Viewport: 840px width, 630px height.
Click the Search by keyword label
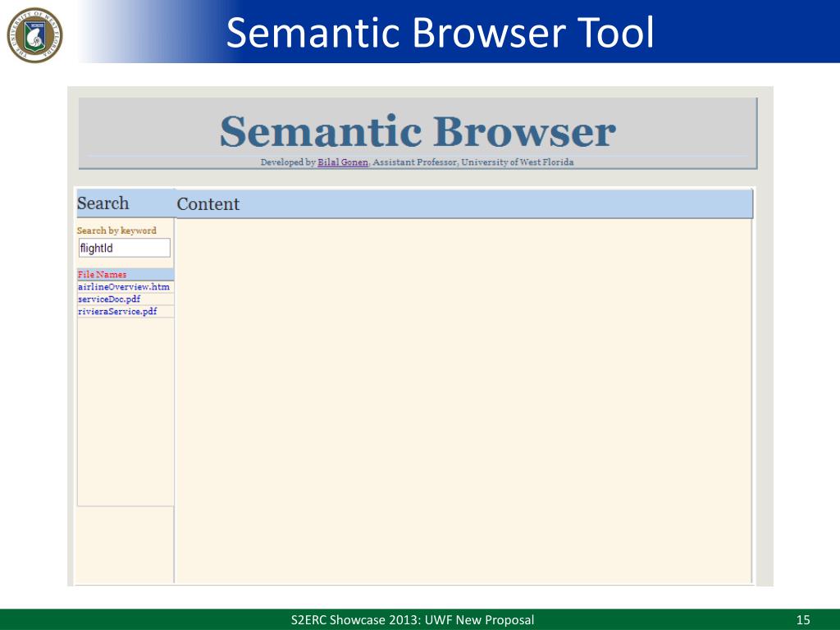pyautogui.click(x=116, y=231)
